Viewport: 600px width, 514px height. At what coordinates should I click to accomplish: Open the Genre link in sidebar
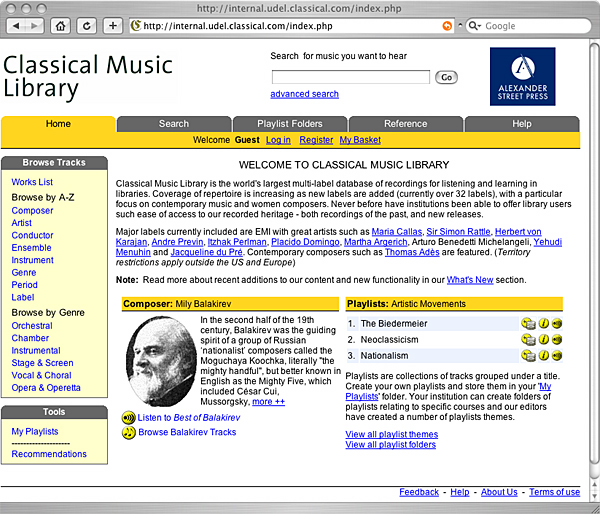tap(24, 273)
